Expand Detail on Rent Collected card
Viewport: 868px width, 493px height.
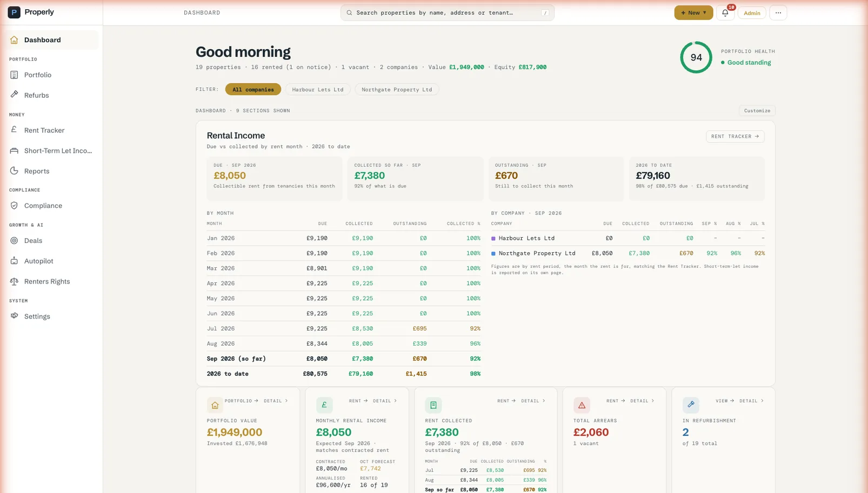pos(533,401)
